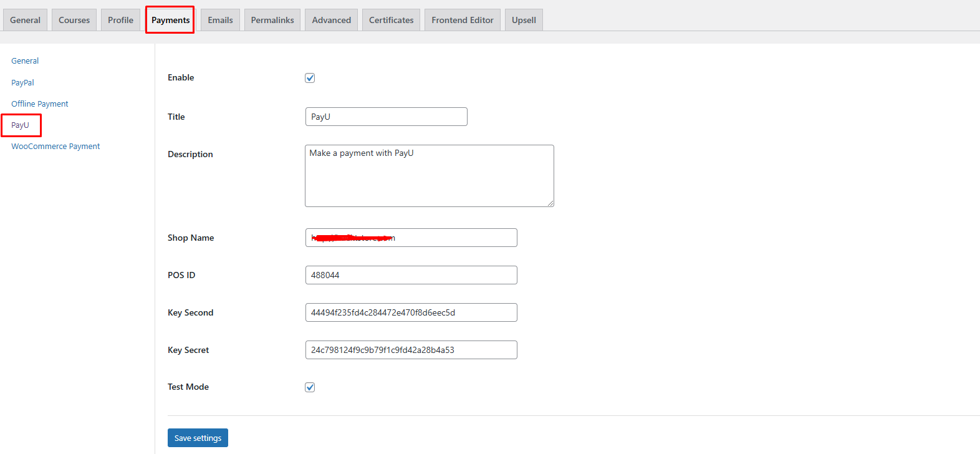The height and width of the screenshot is (454, 980).
Task: Click the Title input field
Action: click(387, 117)
